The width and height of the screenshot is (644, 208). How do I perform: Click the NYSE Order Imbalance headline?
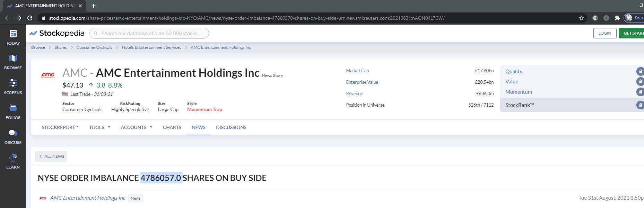pos(152,178)
